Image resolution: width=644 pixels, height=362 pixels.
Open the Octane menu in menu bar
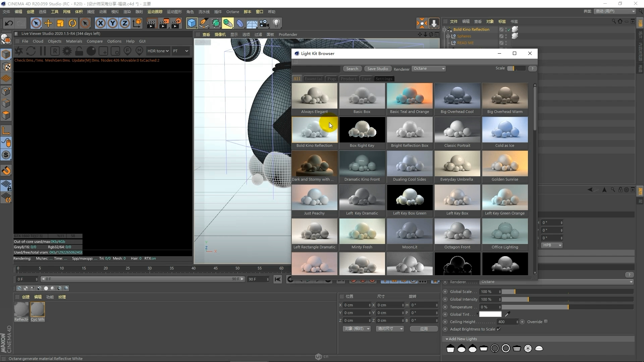(232, 12)
